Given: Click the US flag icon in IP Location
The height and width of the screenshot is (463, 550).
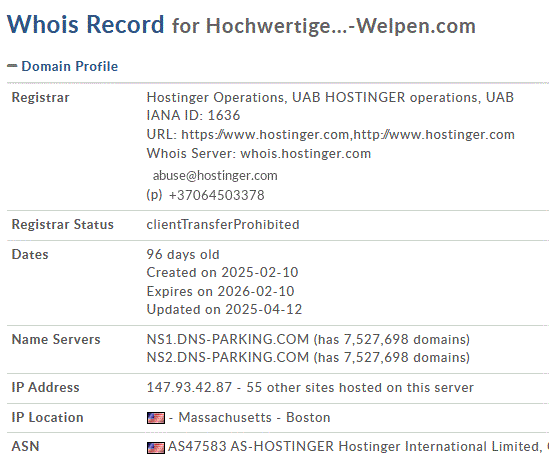Looking at the screenshot, I should pos(156,418).
